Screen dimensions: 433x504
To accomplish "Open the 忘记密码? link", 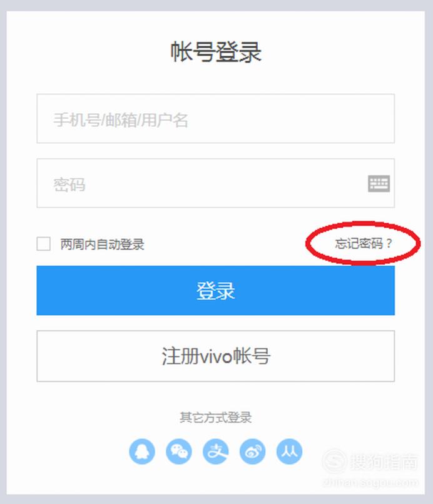I will [364, 243].
